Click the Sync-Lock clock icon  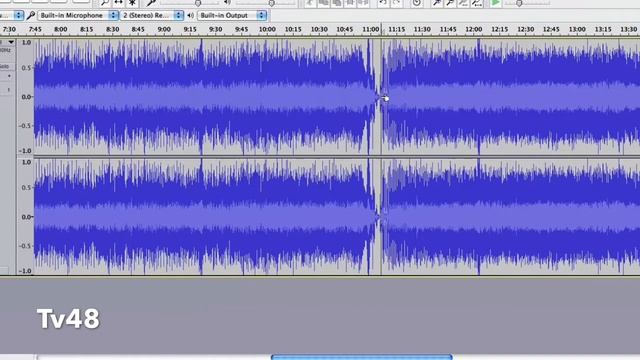(x=416, y=3)
